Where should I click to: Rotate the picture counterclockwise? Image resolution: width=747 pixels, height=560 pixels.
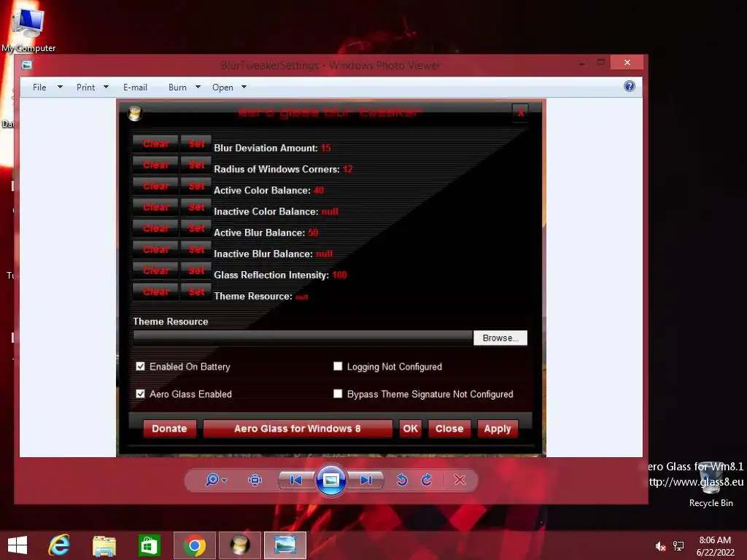[402, 480]
